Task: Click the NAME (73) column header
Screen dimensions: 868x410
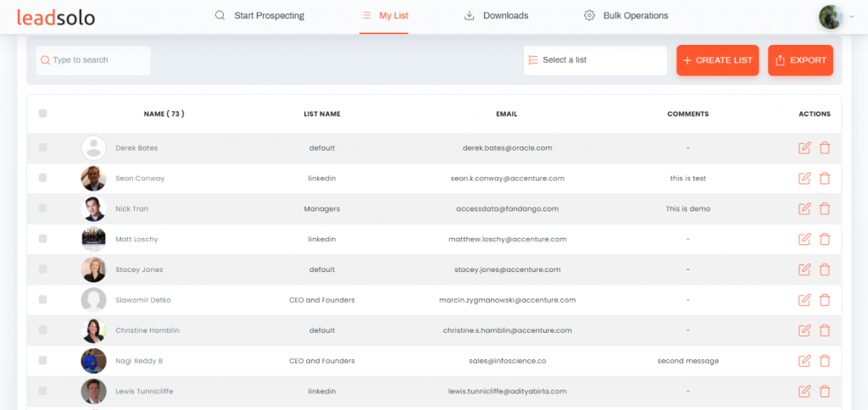Action: 164,114
